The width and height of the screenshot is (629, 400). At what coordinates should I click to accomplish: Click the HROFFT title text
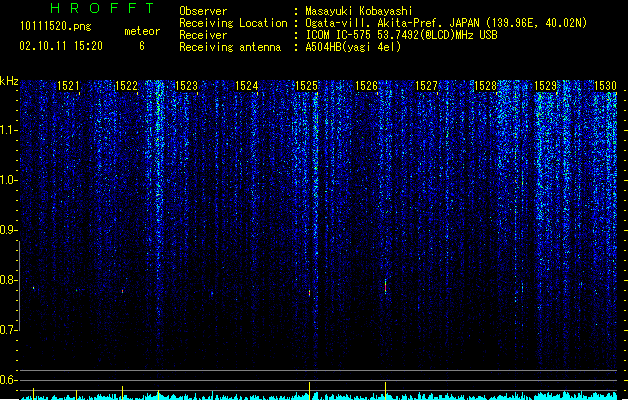coord(102,8)
